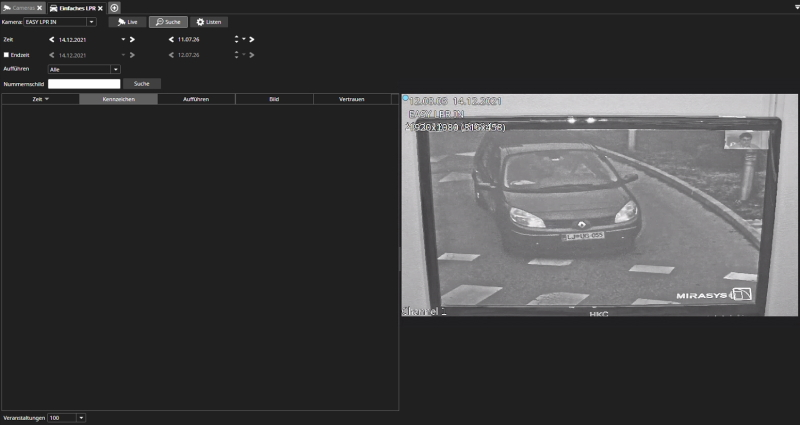Expand the Aufführen Alle dropdown
The image size is (800, 425).
(x=115, y=69)
